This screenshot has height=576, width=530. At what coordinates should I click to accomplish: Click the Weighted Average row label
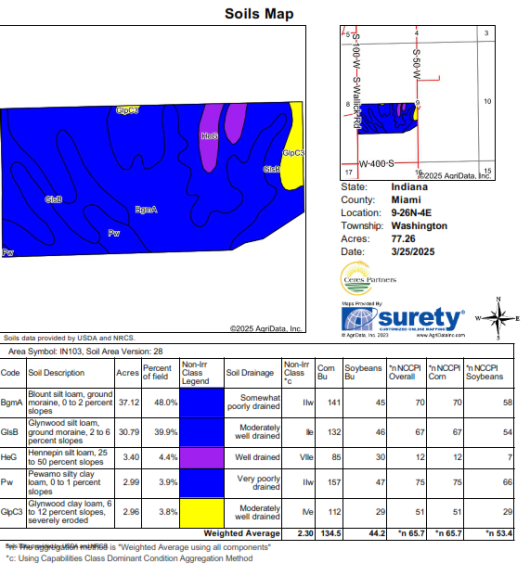pyautogui.click(x=242, y=533)
